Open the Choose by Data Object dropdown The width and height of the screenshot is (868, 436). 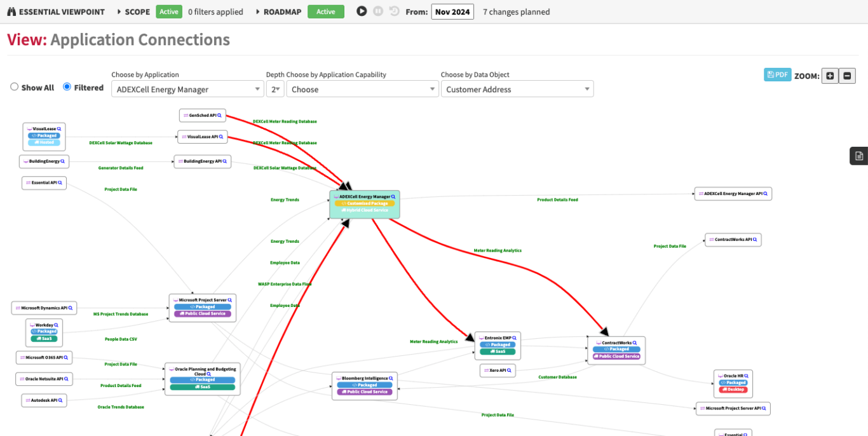(517, 89)
